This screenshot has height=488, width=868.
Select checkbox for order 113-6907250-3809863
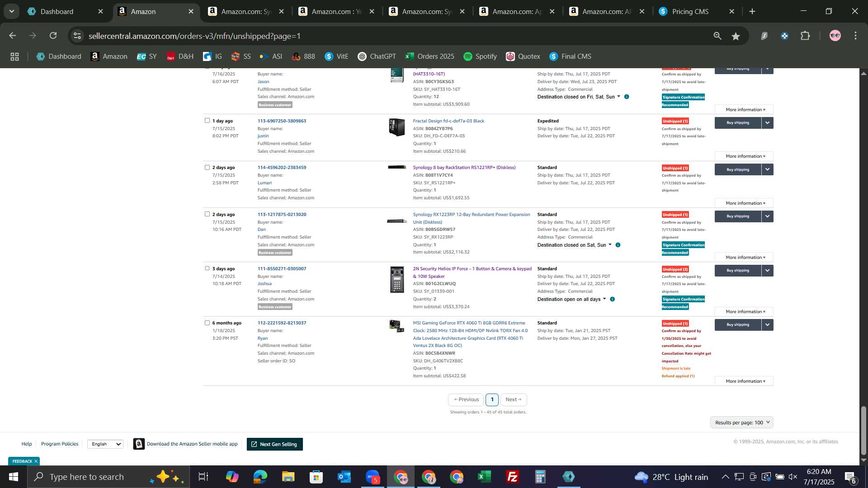point(207,121)
